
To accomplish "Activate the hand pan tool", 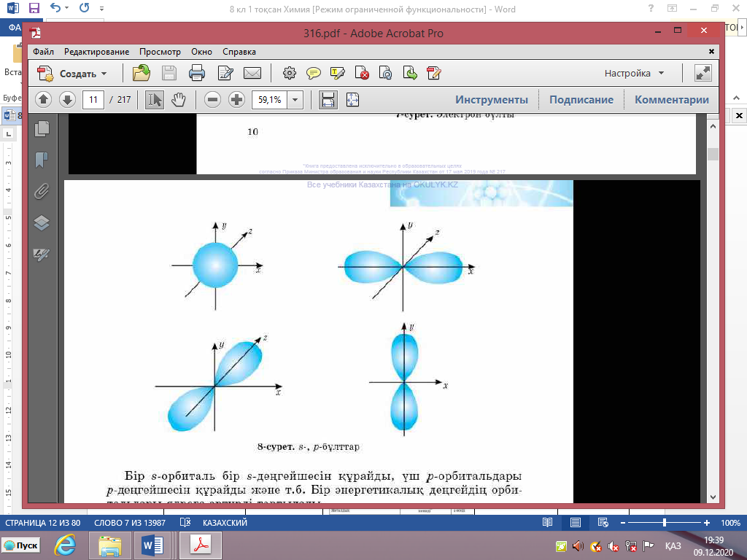I will [178, 99].
